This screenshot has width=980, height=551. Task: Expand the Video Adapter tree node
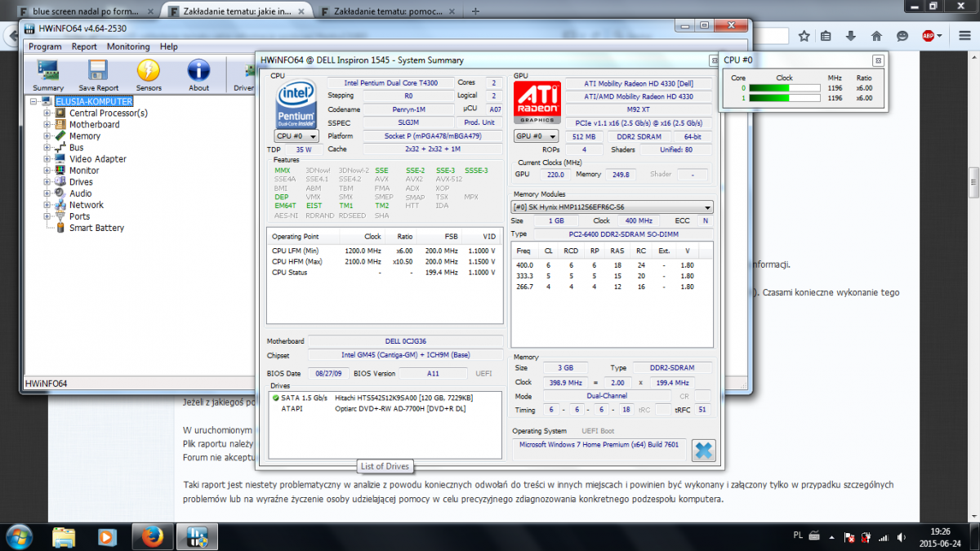[47, 158]
